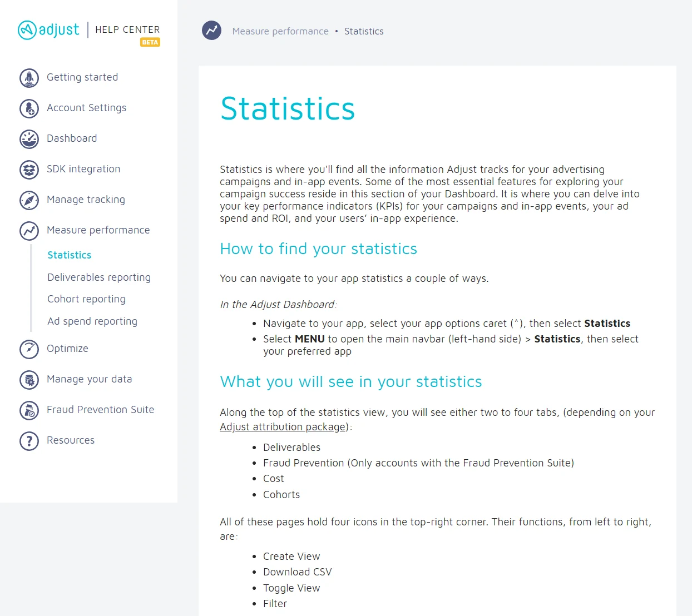Open the Manage tracking section
This screenshot has height=616, width=692.
click(86, 200)
